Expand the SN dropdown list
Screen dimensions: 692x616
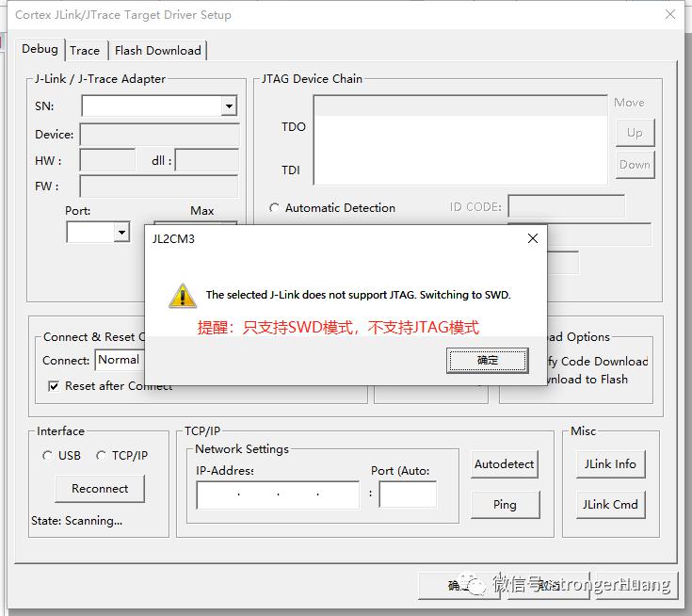pyautogui.click(x=229, y=106)
